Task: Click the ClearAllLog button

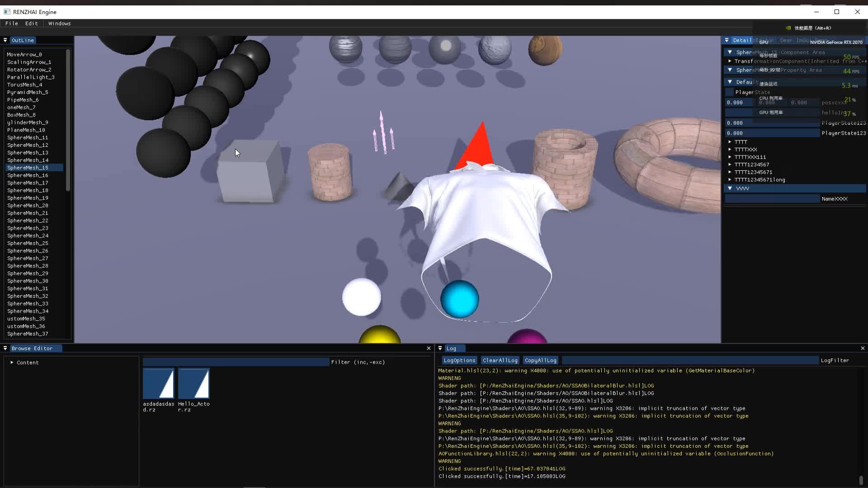Action: 500,361
